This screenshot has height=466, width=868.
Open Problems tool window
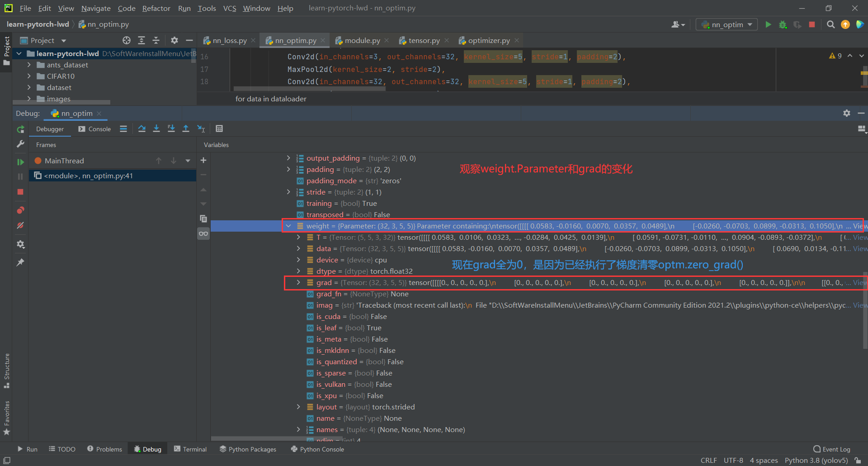tap(104, 449)
